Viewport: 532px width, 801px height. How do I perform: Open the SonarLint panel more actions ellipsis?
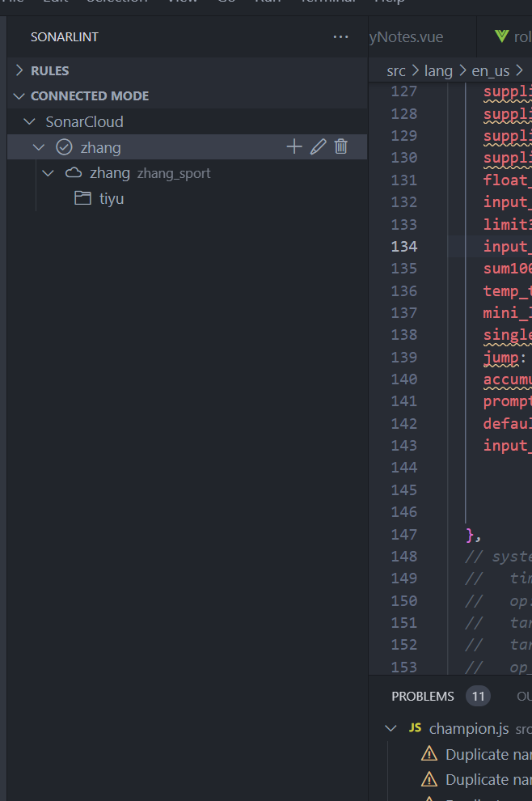pos(340,37)
